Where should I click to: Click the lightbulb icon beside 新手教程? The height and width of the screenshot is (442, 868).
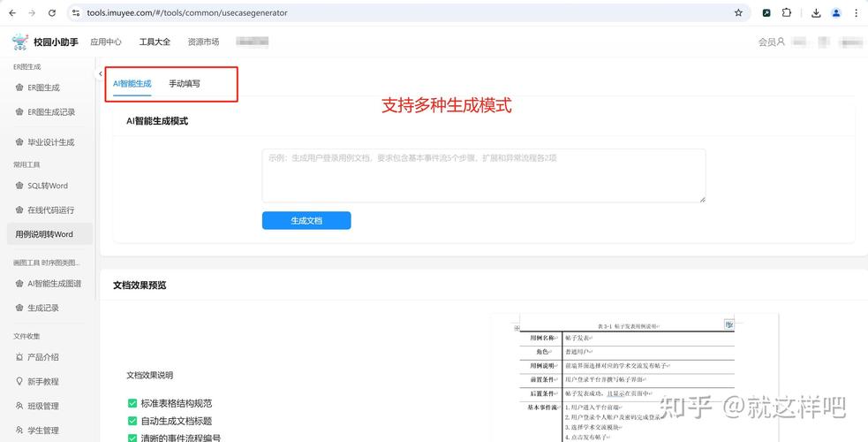[x=19, y=382]
